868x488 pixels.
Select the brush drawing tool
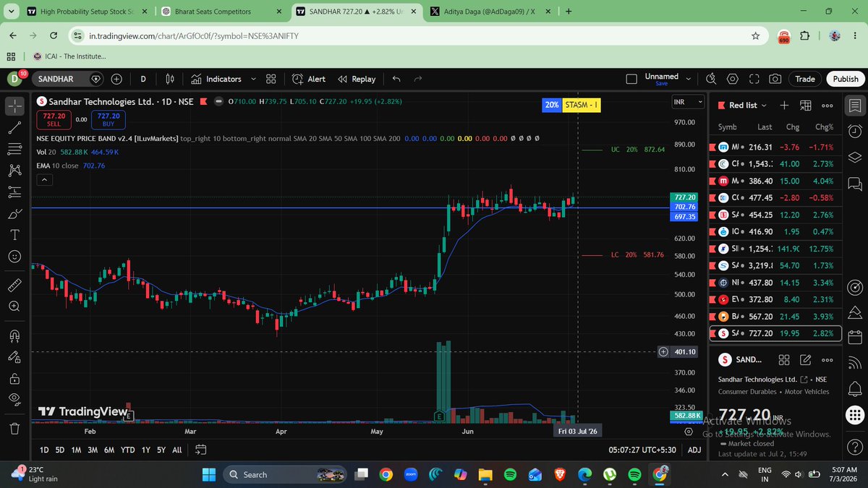[x=14, y=214]
